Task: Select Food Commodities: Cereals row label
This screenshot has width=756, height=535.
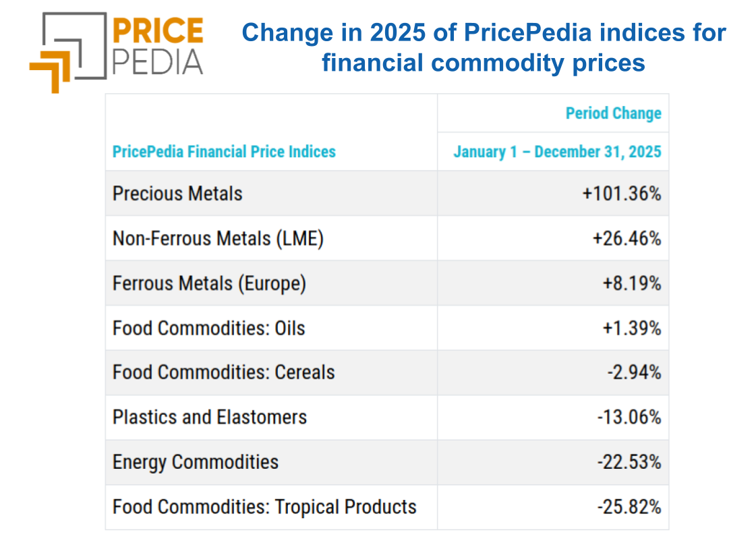Action: point(223,372)
